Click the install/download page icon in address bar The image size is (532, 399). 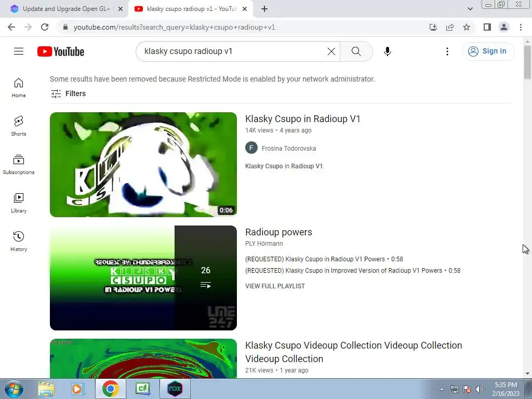[433, 27]
